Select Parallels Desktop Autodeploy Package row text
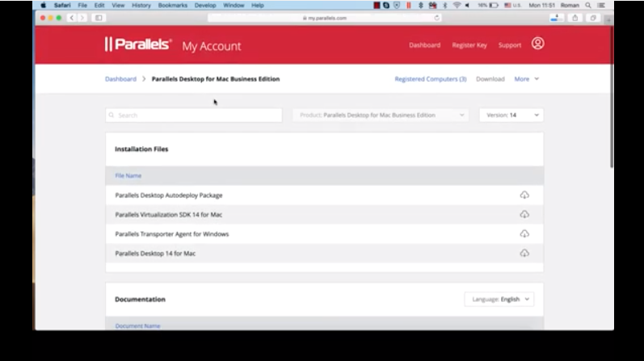 169,195
